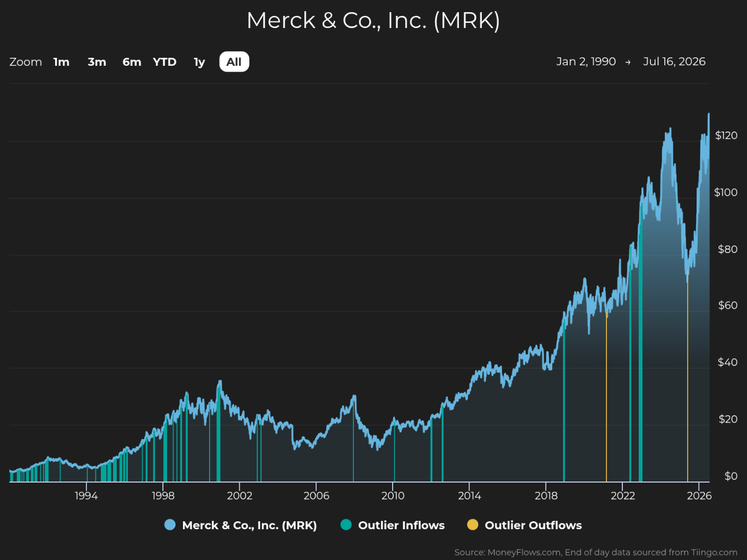Click the 2010 x-axis label
Screen dimensions: 747x560
[x=393, y=496]
